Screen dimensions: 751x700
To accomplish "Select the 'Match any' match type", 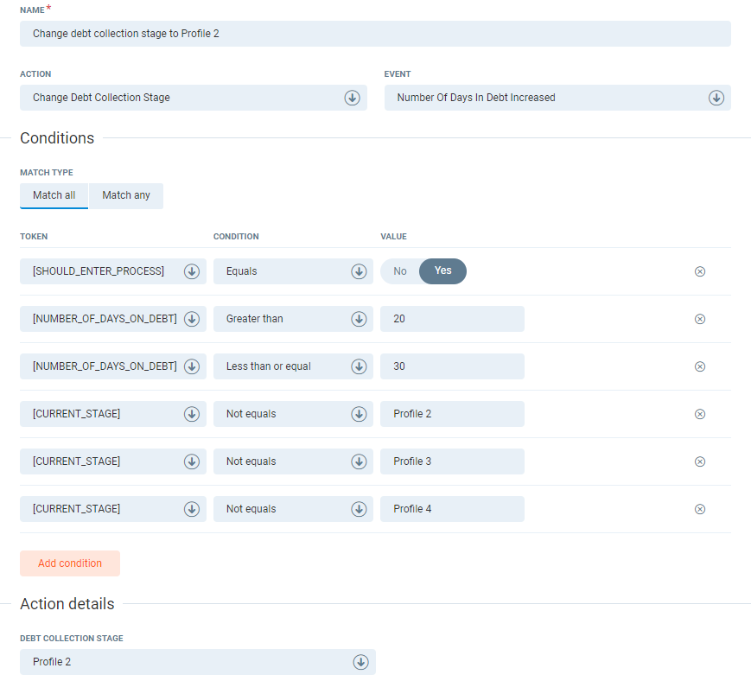I will click(x=126, y=195).
